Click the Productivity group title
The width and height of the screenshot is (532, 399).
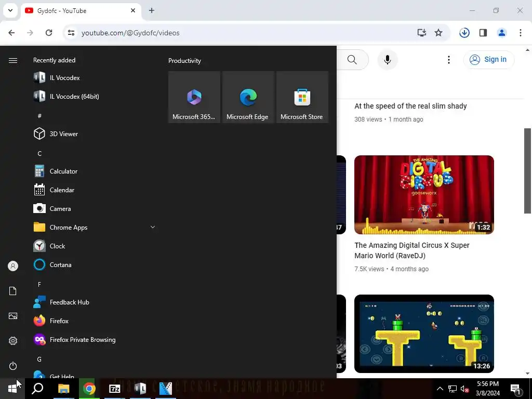tap(184, 61)
